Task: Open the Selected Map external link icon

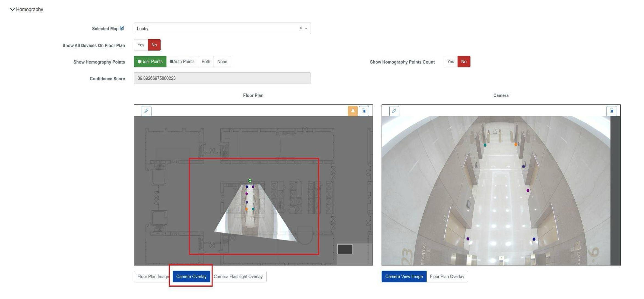Action: pos(122,28)
